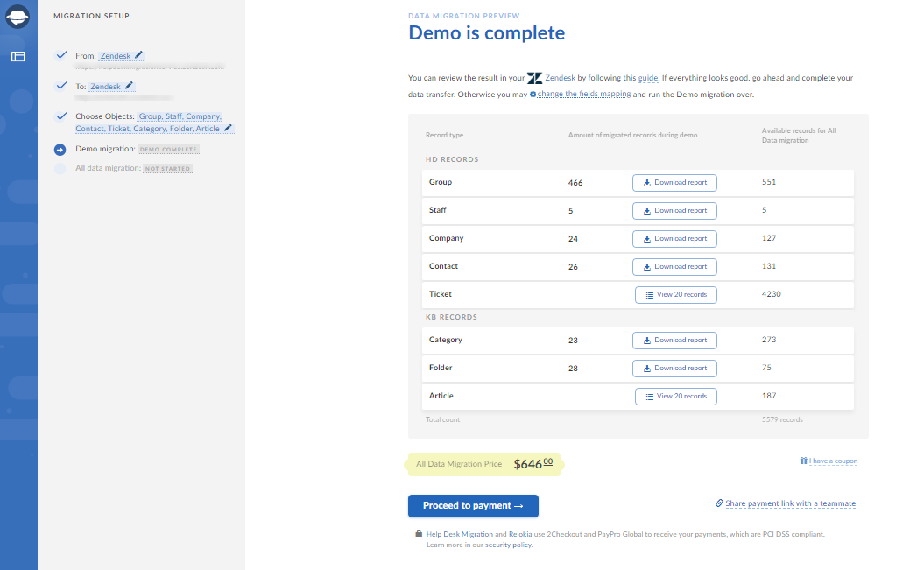Download the Company records report
The width and height of the screenshot is (924, 570).
click(x=674, y=239)
